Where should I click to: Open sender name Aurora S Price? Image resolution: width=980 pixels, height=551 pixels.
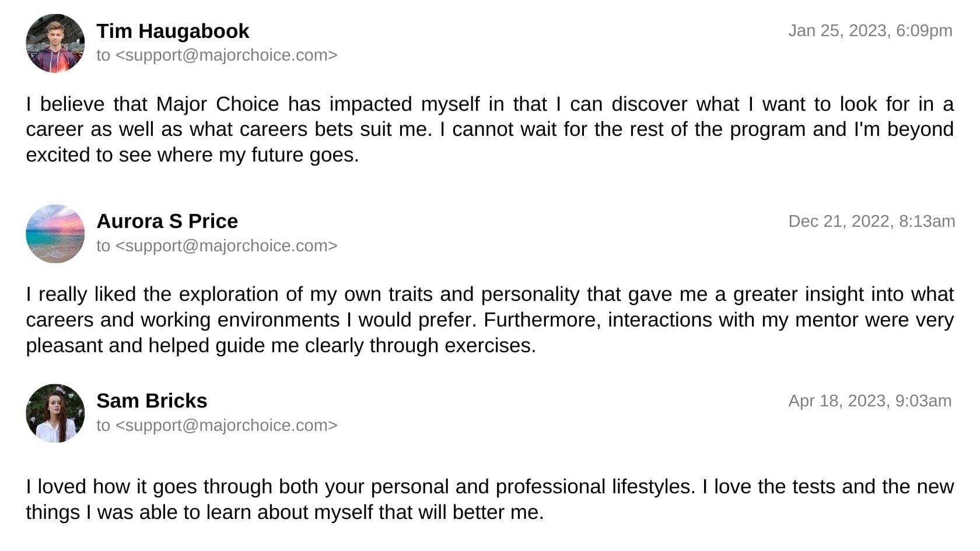(x=167, y=221)
